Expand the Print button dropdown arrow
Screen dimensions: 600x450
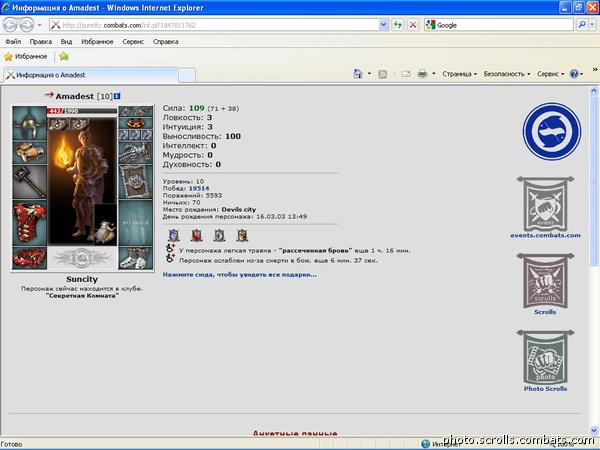434,74
